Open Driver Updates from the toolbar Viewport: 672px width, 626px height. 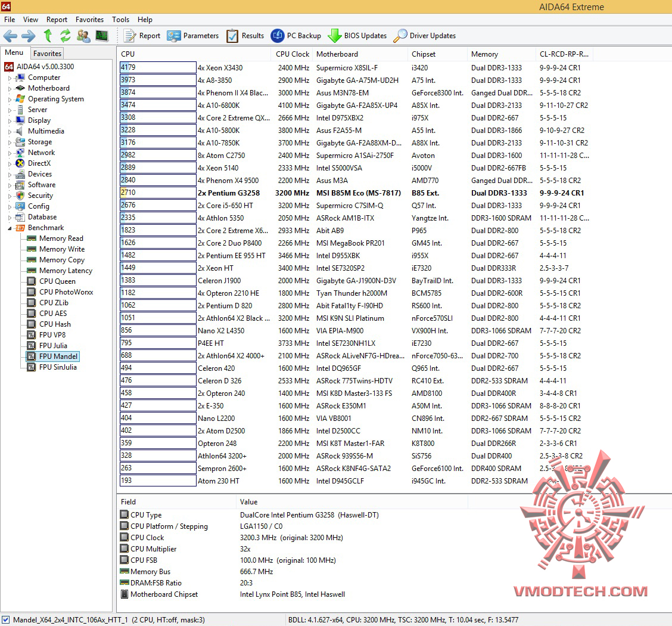pyautogui.click(x=424, y=36)
